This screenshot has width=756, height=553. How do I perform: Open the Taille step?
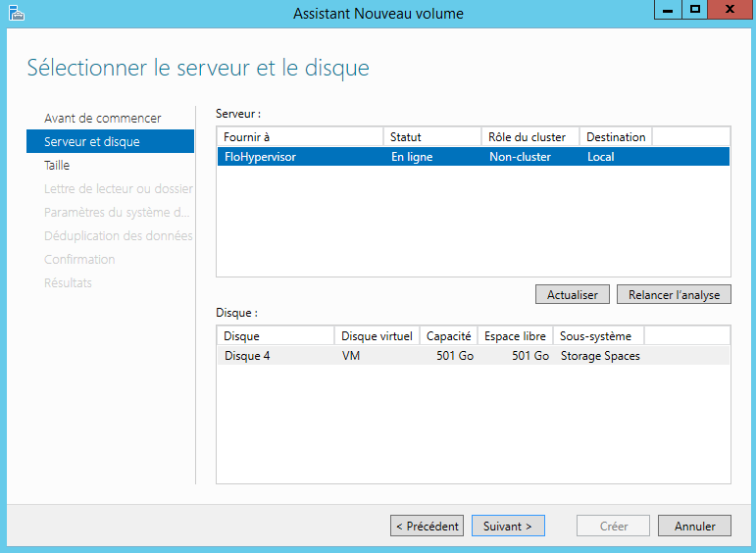57,166
